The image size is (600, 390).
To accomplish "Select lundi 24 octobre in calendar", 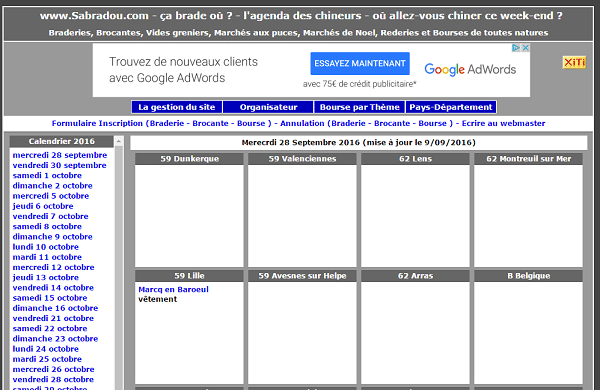I will click(x=46, y=349).
